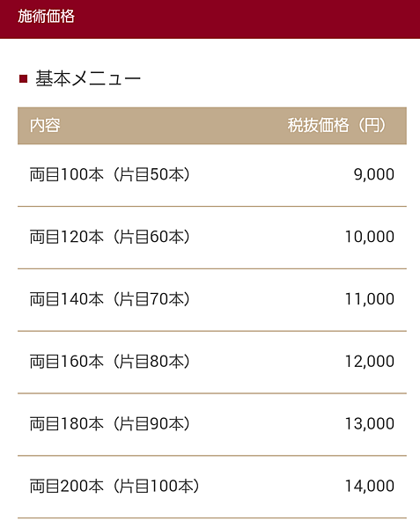Click the 11,000 price value
Image resolution: width=420 pixels, height=528 pixels.
[x=370, y=299]
